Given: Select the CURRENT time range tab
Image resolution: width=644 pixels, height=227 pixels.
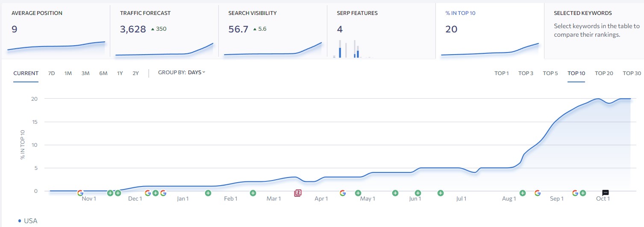Looking at the screenshot, I should (26, 73).
